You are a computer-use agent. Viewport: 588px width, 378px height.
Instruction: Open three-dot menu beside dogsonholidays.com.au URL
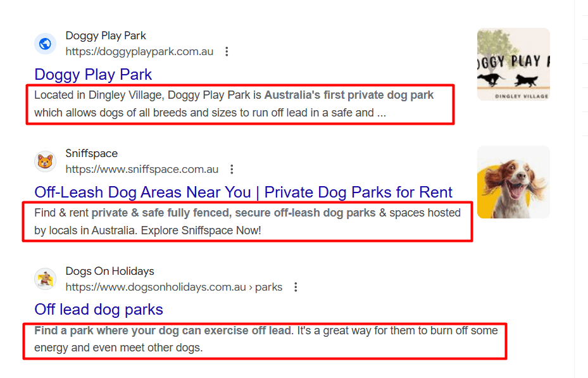(296, 287)
